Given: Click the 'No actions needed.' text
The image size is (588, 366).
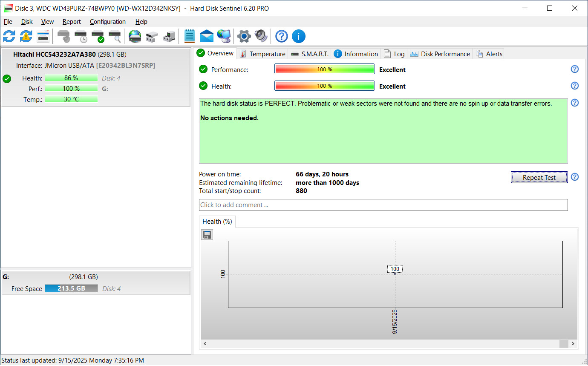Looking at the screenshot, I should 229,118.
